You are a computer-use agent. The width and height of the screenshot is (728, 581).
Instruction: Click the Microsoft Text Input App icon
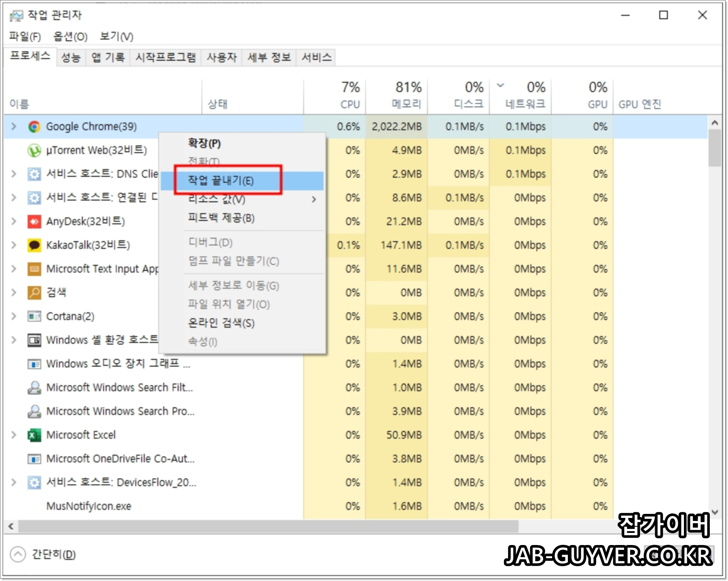coord(34,269)
